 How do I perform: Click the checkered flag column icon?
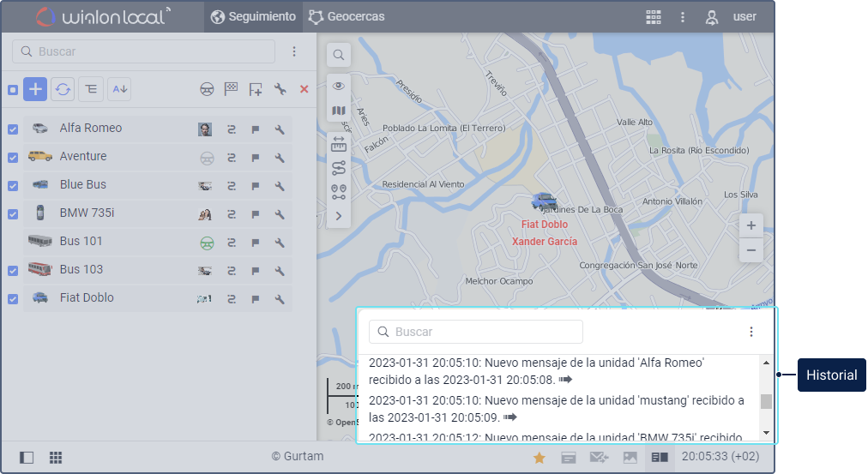[x=231, y=88]
